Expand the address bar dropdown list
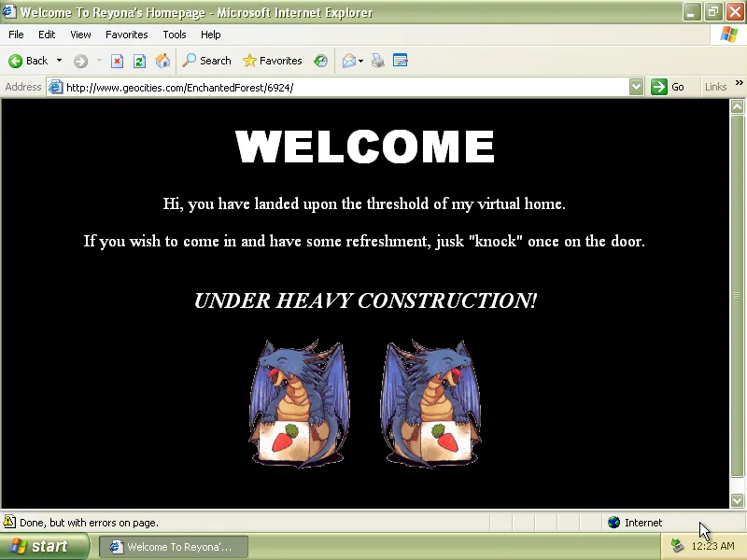The image size is (747, 560). point(636,87)
